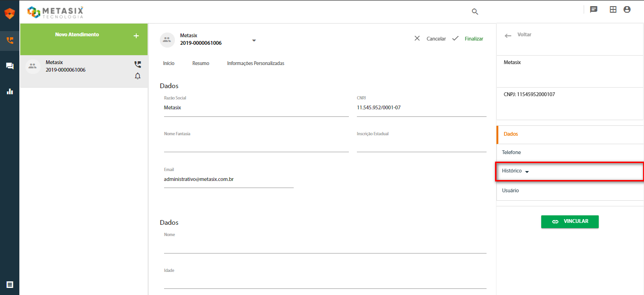The height and width of the screenshot is (295, 644).
Task: Open the user account icon
Action: coord(627,9)
